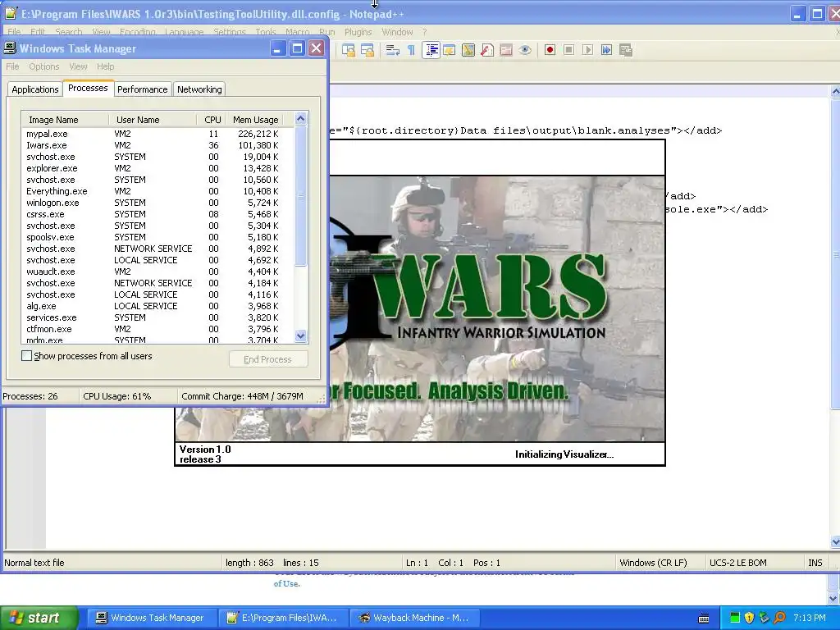The width and height of the screenshot is (840, 630).
Task: Open Task Manager View menu
Action: tap(78, 66)
